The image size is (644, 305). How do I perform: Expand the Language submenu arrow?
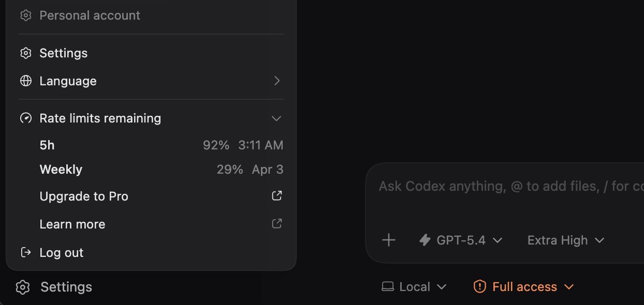tap(277, 81)
